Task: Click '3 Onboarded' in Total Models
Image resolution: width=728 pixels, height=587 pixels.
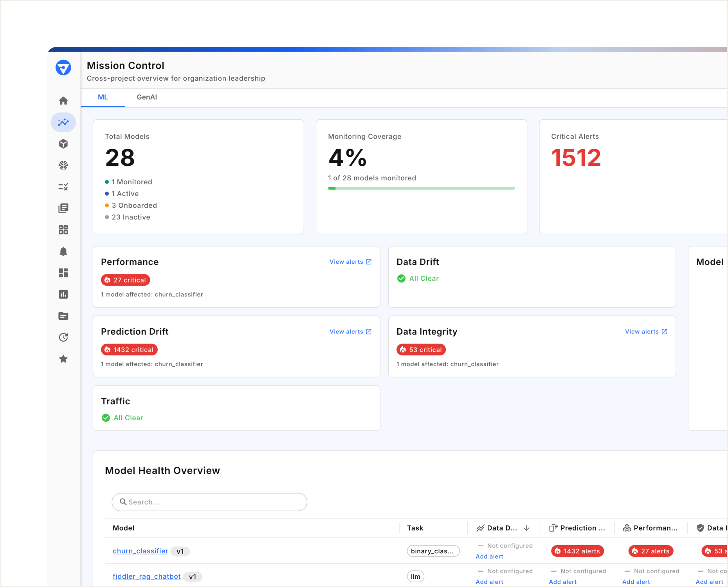Action: pyautogui.click(x=134, y=205)
